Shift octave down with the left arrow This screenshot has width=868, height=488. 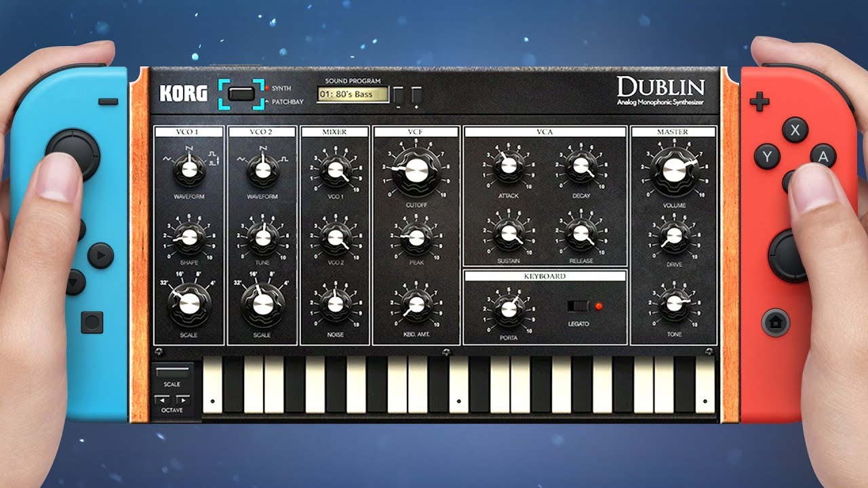[x=162, y=400]
